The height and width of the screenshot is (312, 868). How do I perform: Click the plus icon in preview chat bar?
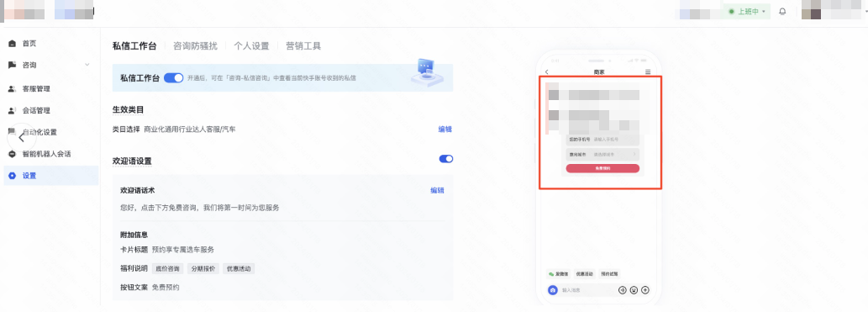coord(645,290)
